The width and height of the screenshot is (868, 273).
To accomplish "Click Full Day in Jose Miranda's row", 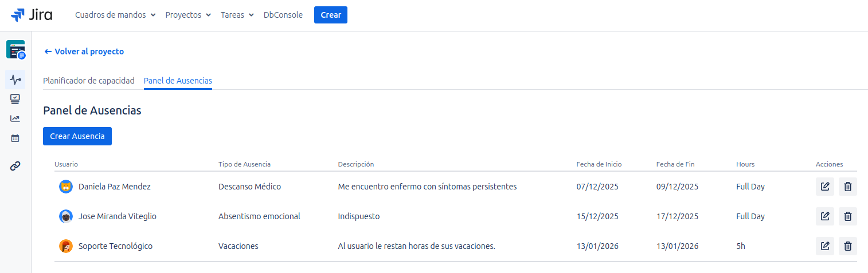I will coord(750,216).
